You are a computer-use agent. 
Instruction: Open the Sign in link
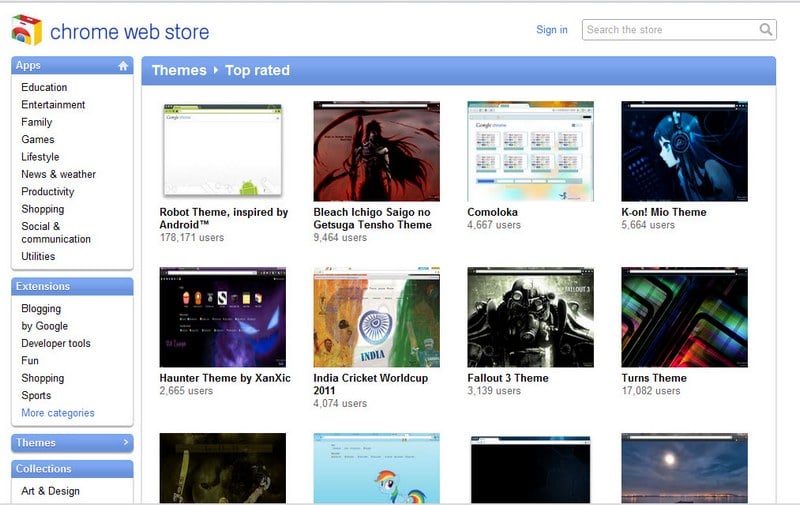point(551,30)
